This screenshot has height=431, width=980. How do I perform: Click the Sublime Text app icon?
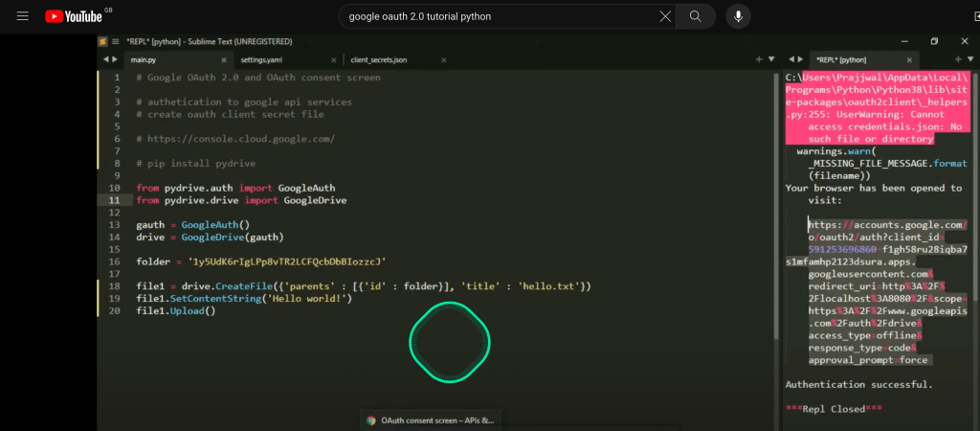[x=102, y=41]
